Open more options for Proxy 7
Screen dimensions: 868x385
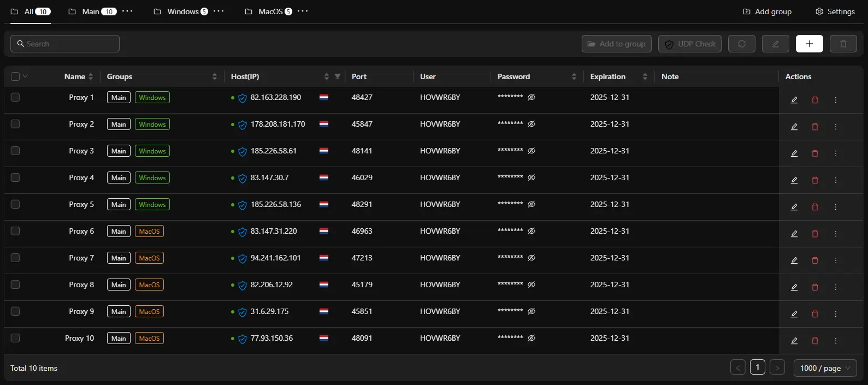(x=836, y=260)
